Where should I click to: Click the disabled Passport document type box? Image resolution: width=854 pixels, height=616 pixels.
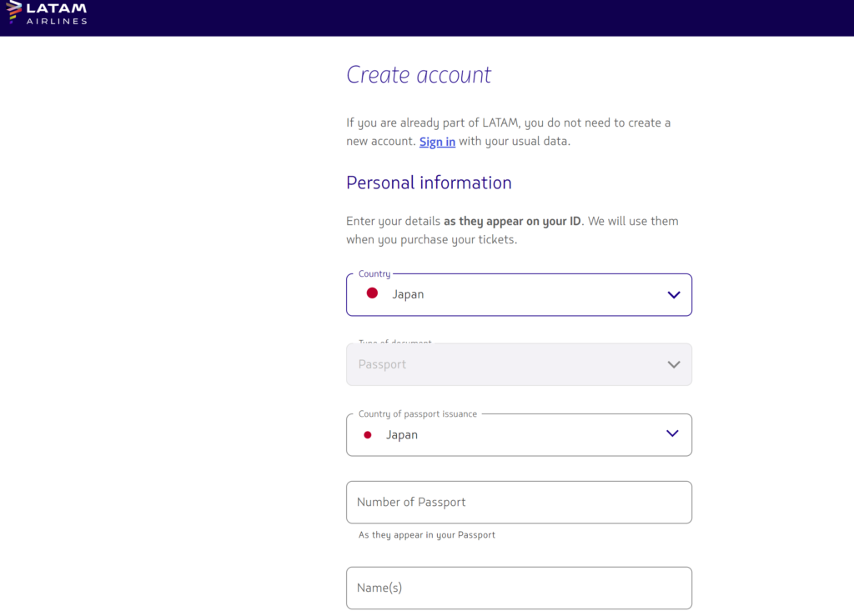tap(519, 364)
